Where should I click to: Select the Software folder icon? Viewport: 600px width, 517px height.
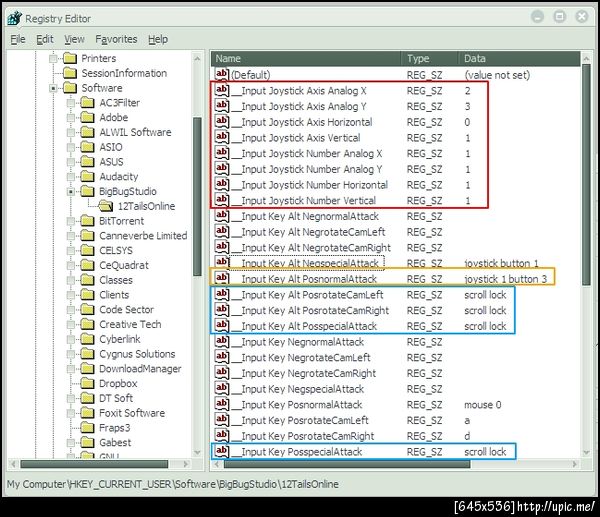[x=70, y=88]
